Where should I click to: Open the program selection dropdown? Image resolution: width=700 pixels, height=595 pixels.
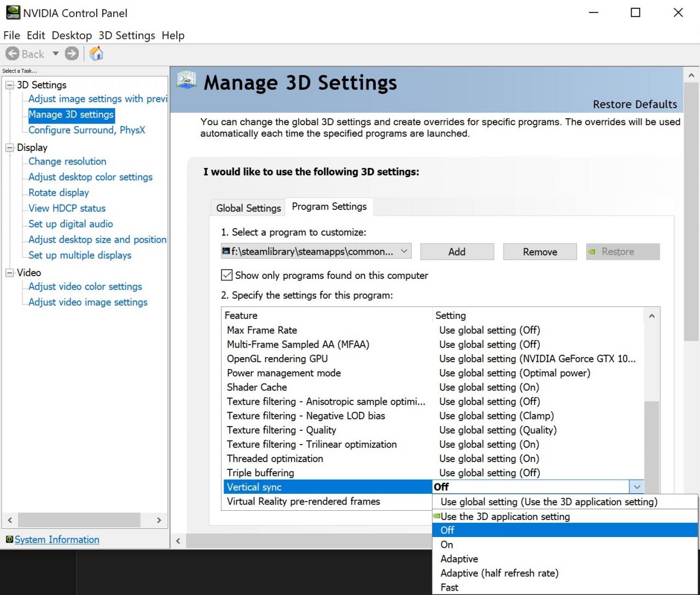click(x=404, y=252)
